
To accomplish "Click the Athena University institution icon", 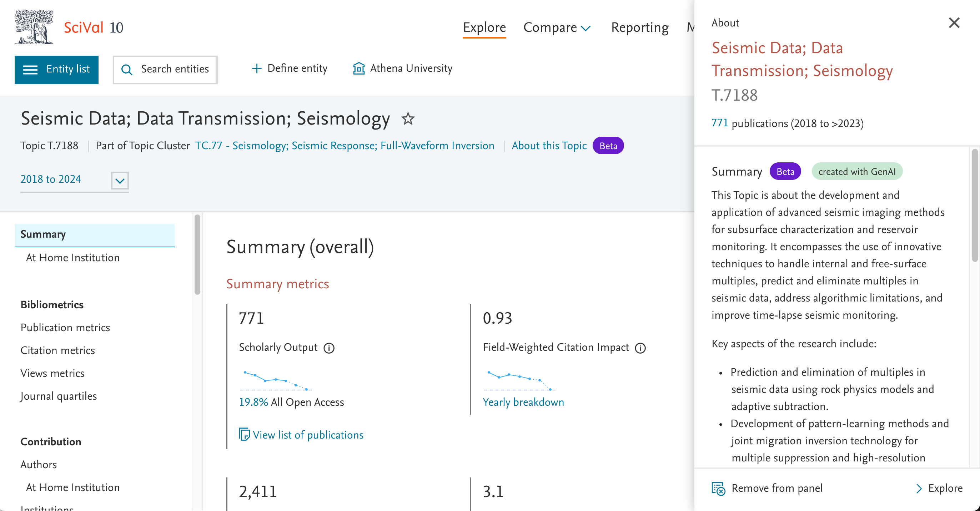I will pyautogui.click(x=359, y=69).
